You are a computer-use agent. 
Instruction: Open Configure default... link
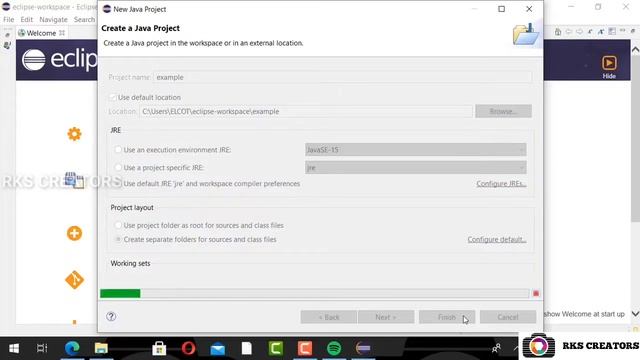coord(497,240)
